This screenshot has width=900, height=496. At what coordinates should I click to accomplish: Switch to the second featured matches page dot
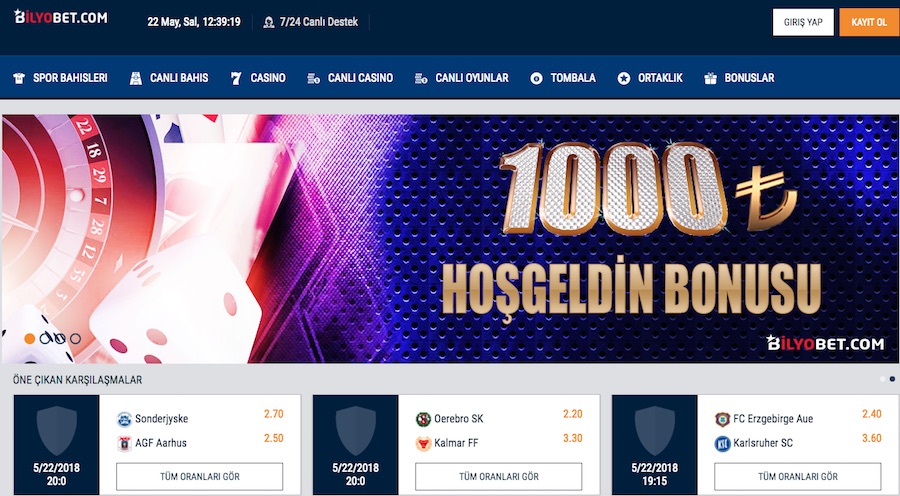[x=892, y=379]
